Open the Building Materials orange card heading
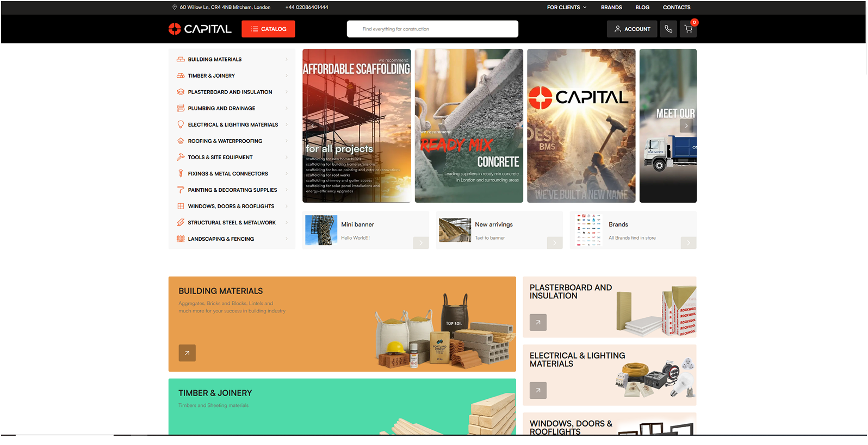 pos(221,291)
